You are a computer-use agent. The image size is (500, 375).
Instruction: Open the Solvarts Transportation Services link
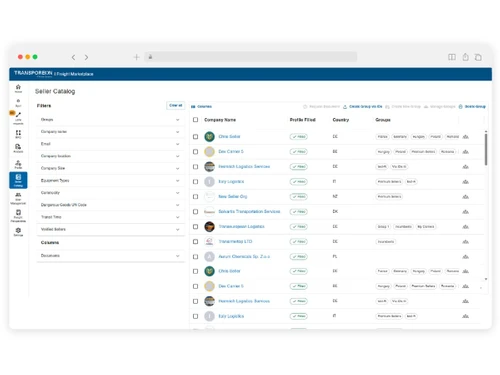click(249, 212)
